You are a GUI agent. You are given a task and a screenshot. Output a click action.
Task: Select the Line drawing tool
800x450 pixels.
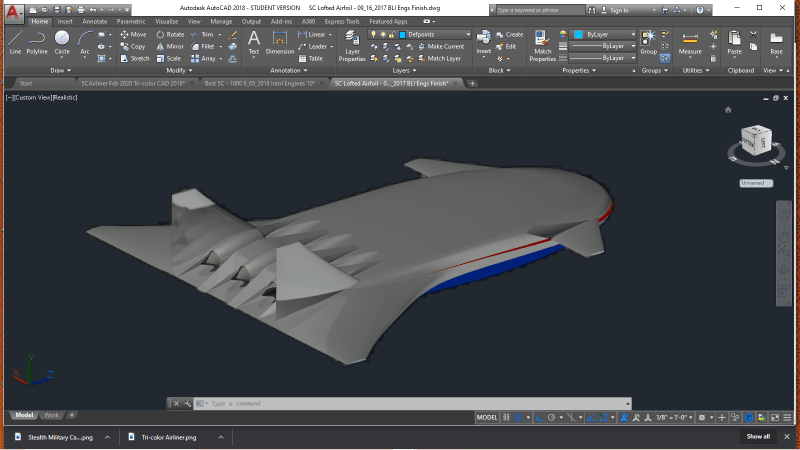[x=15, y=41]
